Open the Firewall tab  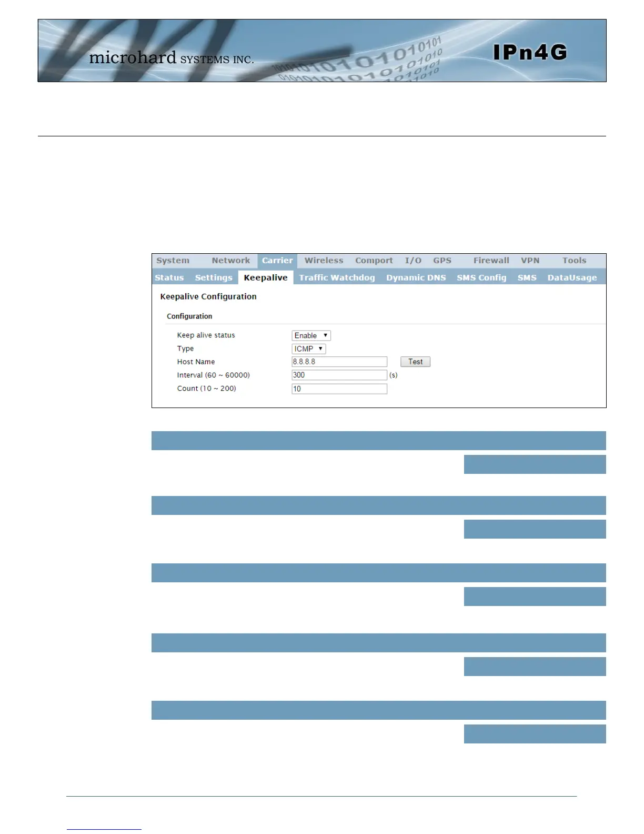pyautogui.click(x=491, y=261)
